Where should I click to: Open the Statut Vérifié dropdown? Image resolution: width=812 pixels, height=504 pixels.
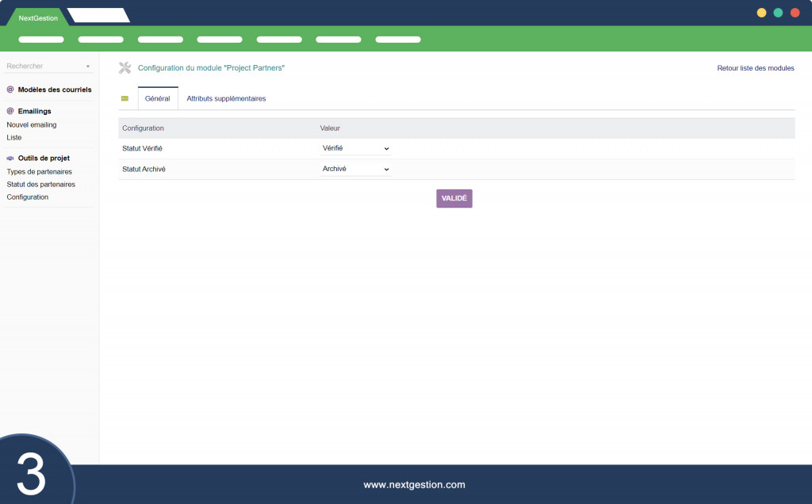pos(355,148)
